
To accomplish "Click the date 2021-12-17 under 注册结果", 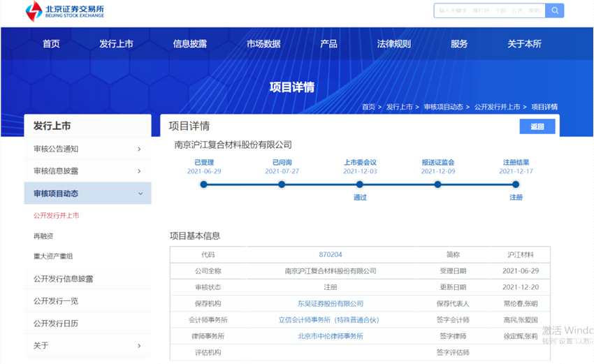I will (x=516, y=171).
